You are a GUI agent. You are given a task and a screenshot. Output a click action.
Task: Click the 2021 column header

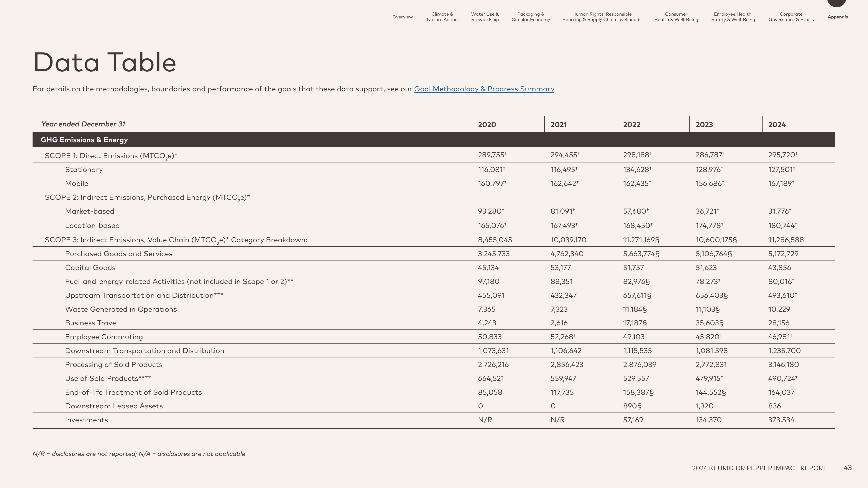coord(558,125)
